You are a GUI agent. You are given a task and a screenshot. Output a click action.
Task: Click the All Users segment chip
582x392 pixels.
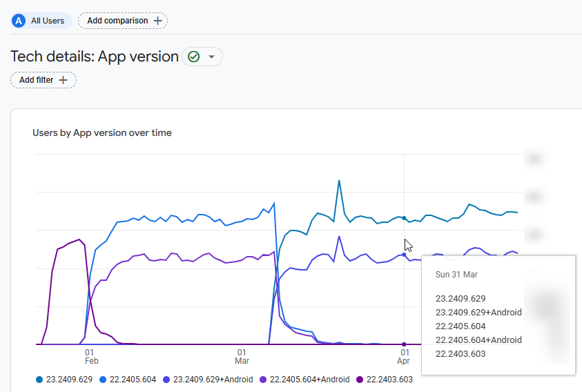pyautogui.click(x=41, y=21)
